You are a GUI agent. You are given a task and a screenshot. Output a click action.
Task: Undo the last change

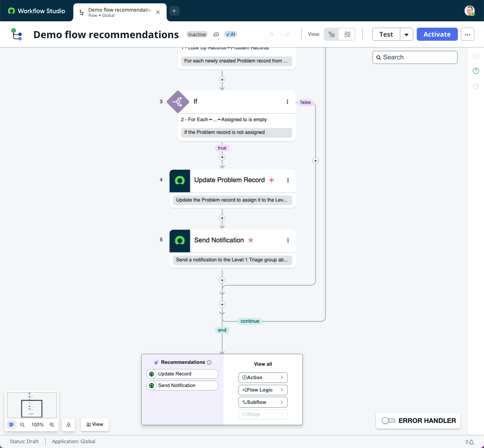click(272, 34)
